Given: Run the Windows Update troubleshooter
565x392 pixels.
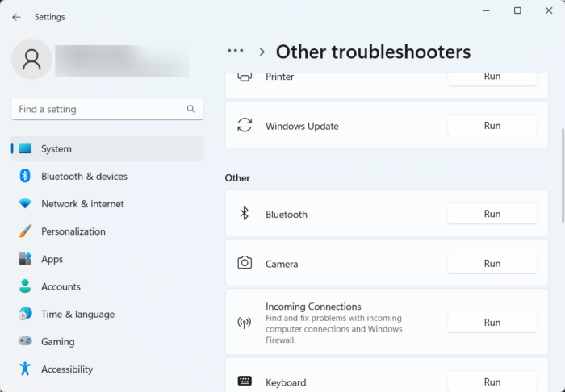Looking at the screenshot, I should click(492, 126).
